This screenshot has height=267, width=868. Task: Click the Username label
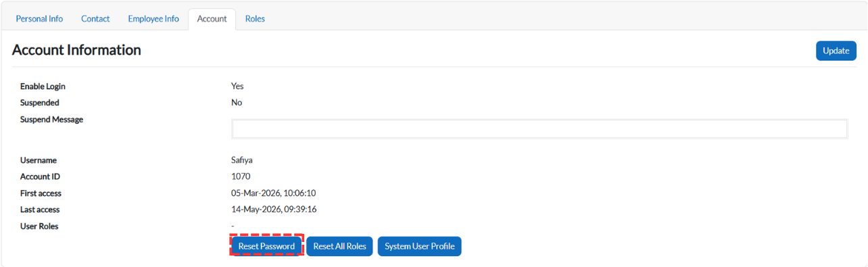[x=39, y=160]
